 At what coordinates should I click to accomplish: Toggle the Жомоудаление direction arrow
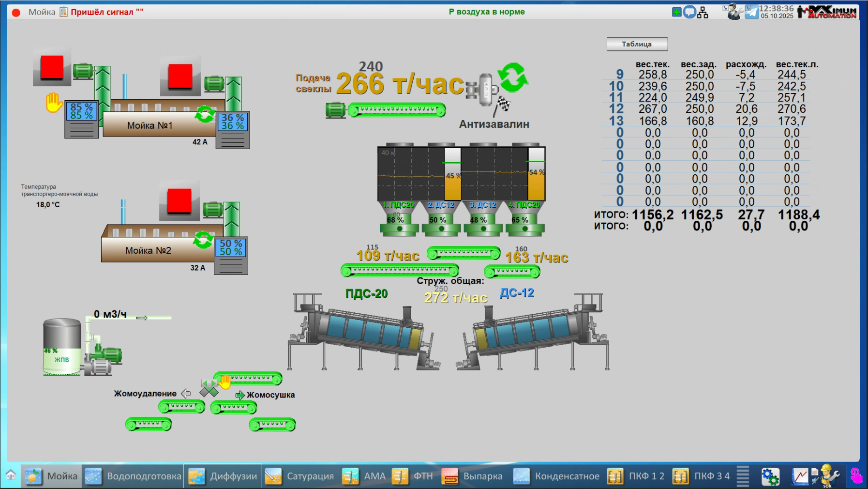click(186, 394)
